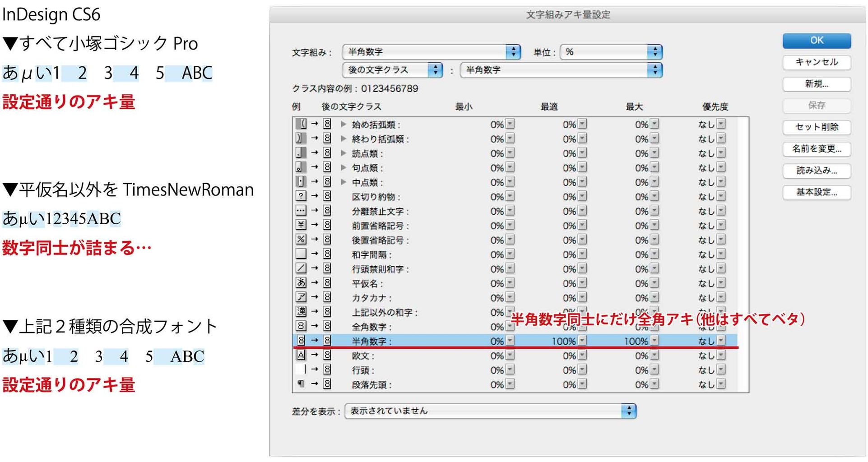Click the 全角数字 row class icon

tap(301, 326)
